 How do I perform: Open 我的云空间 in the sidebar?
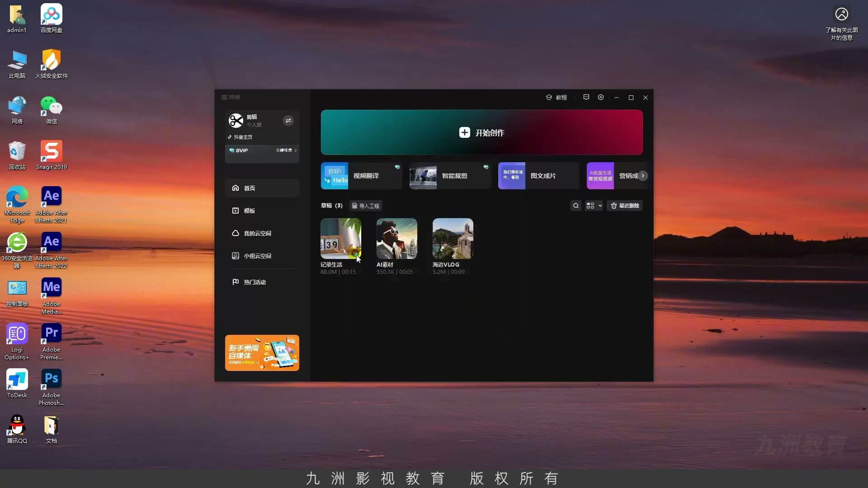[262, 233]
